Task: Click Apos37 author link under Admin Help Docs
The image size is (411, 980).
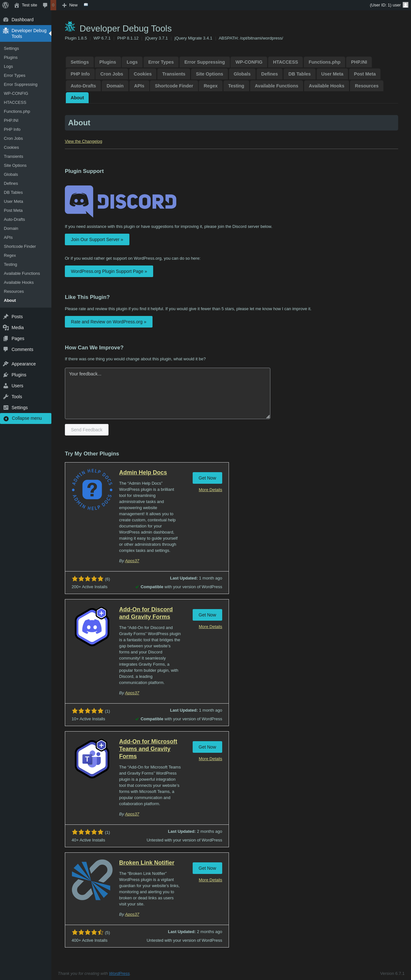Action: [132, 561]
